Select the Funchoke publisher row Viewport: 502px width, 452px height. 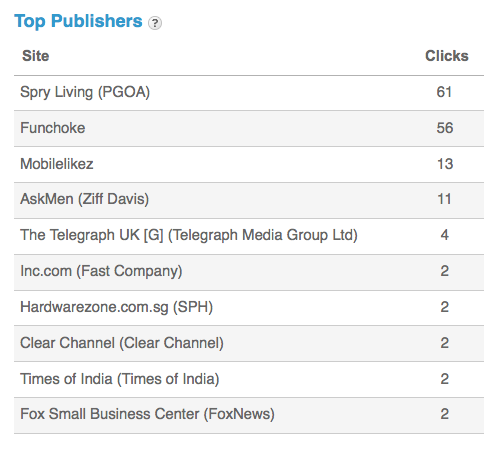click(x=249, y=128)
